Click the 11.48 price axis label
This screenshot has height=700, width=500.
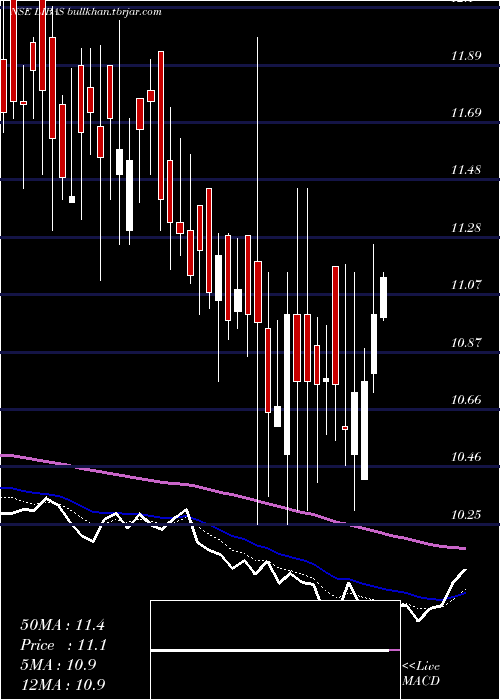click(x=467, y=170)
